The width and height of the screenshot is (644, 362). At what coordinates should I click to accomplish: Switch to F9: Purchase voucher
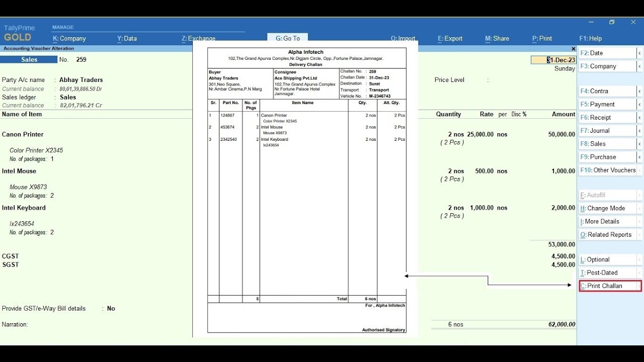607,157
